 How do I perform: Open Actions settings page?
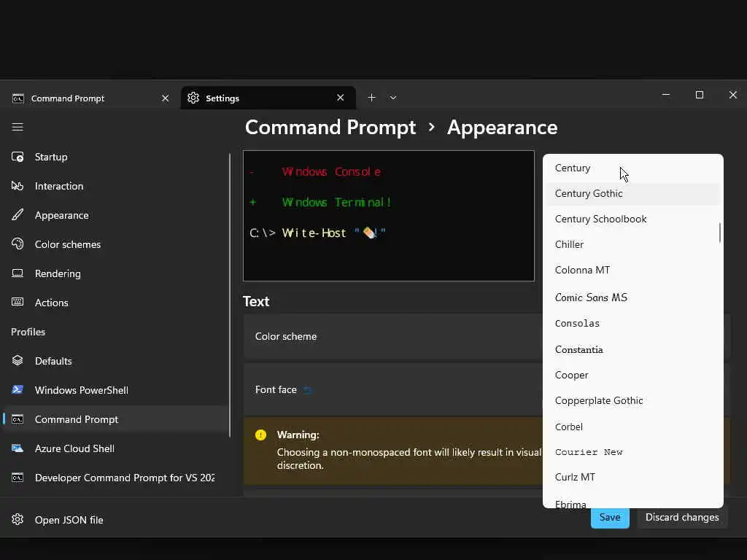pyautogui.click(x=115, y=303)
